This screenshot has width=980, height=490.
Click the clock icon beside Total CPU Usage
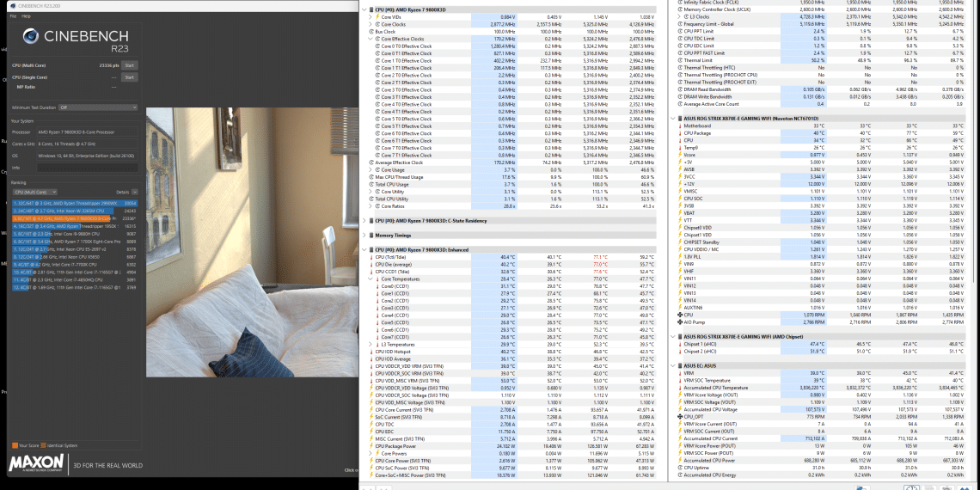(371, 184)
